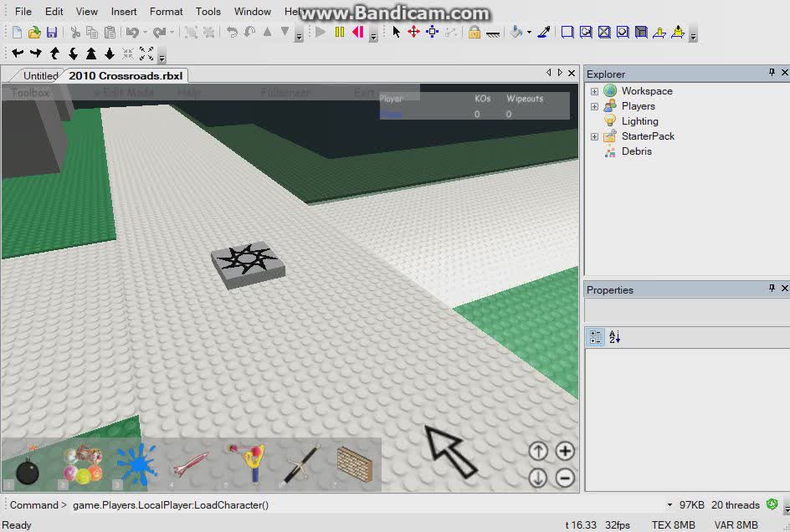790x532 pixels.
Task: Toggle the Explorer panel pin
Action: click(x=772, y=73)
